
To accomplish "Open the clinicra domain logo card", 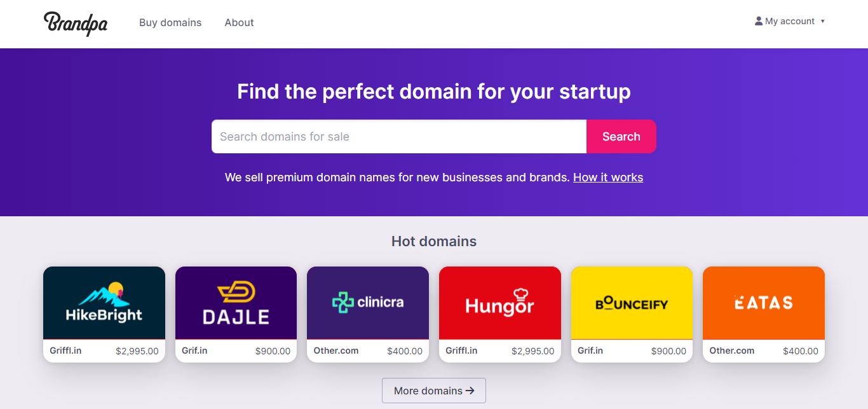I will (368, 303).
